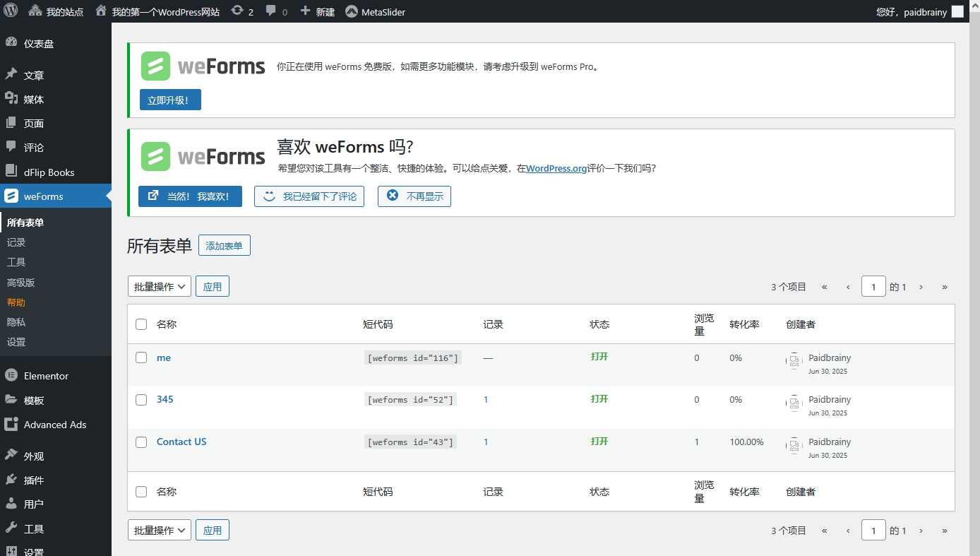This screenshot has width=980, height=556.
Task: Open the bottom 批量操作 dropdown
Action: point(160,530)
